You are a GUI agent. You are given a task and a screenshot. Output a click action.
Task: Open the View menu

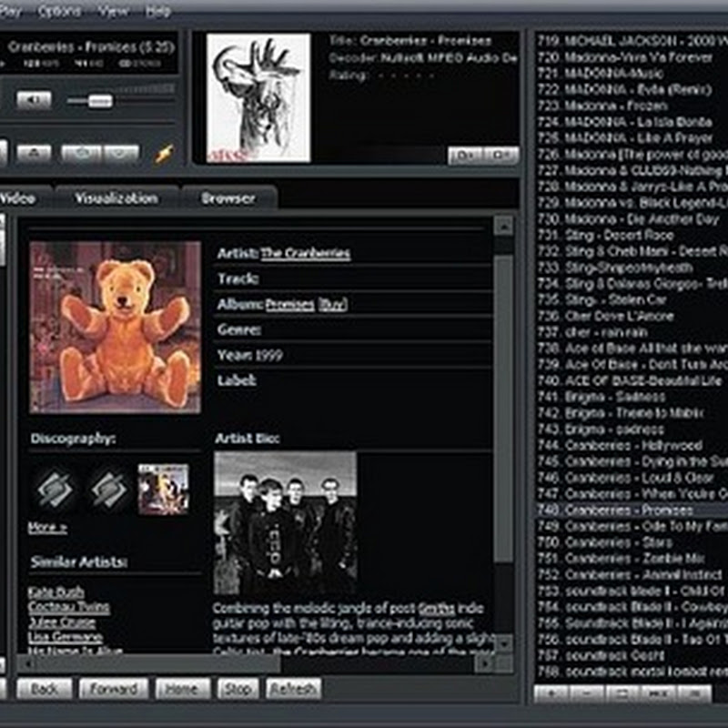click(113, 11)
